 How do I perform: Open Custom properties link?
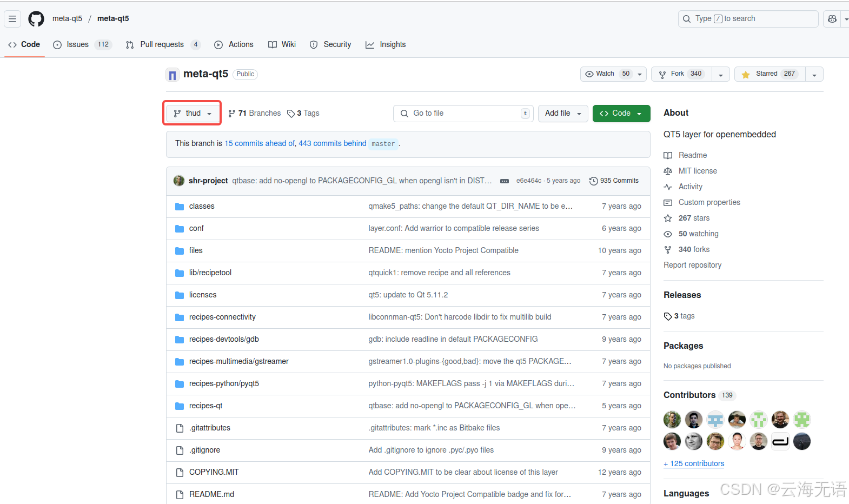pos(702,202)
